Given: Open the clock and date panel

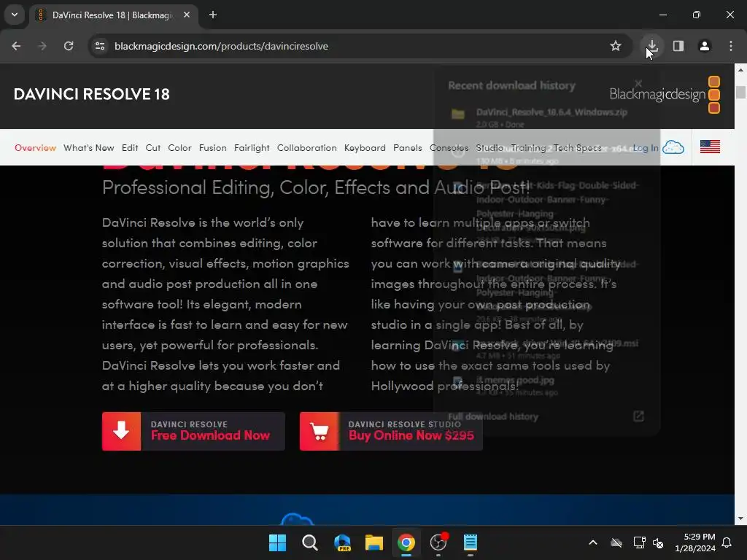Looking at the screenshot, I should point(695,542).
